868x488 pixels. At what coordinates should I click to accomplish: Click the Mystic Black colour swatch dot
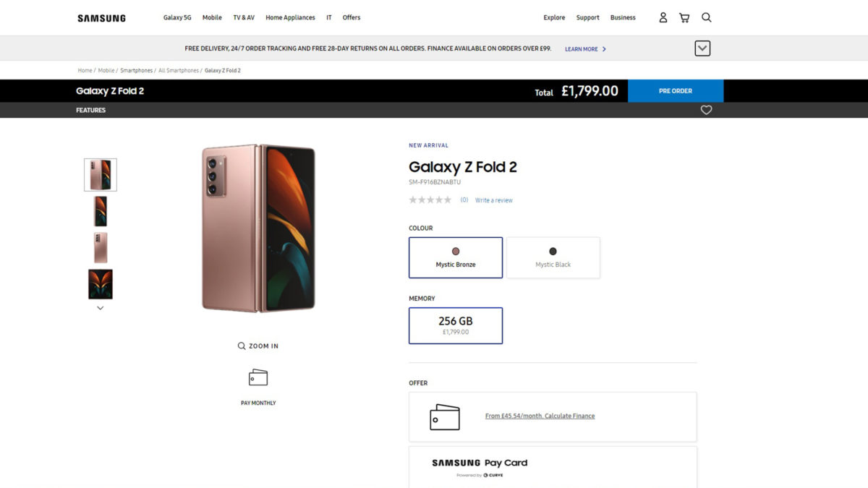[553, 252]
